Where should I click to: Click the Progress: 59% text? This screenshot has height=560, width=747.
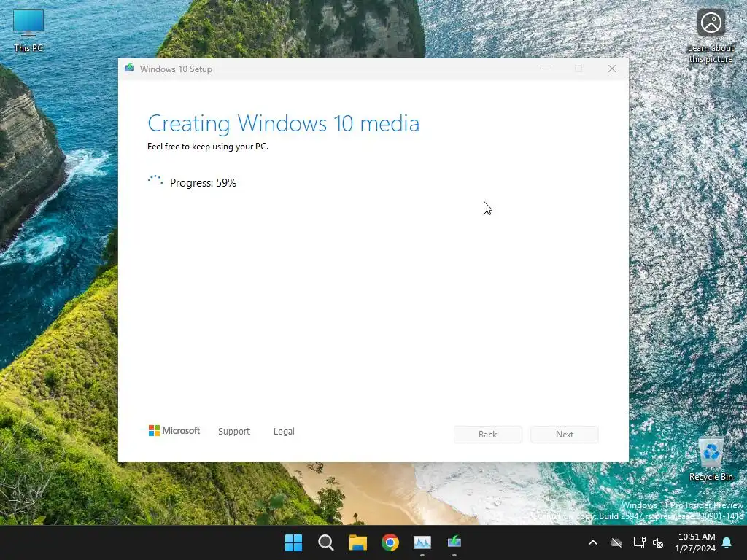click(x=203, y=183)
